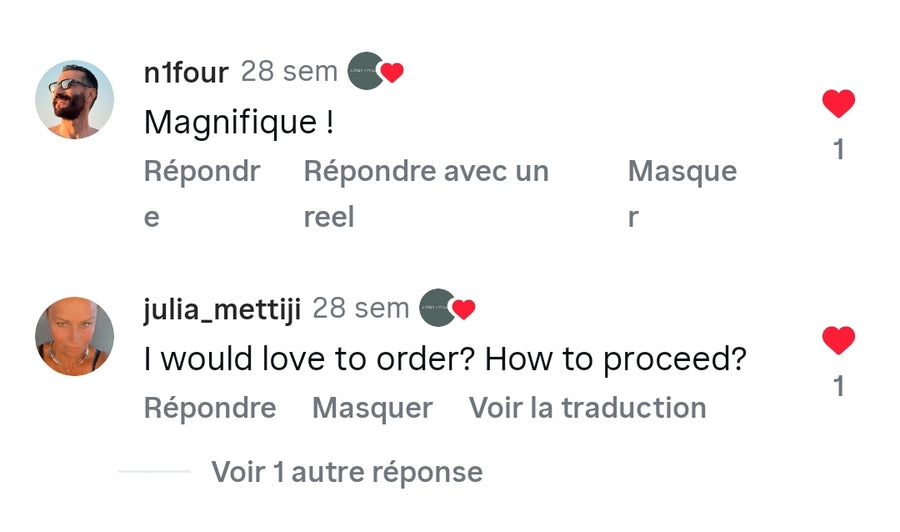Image resolution: width=900 pixels, height=532 pixels.
Task: Open julia_mettiji's profile picture
Action: coord(75,336)
